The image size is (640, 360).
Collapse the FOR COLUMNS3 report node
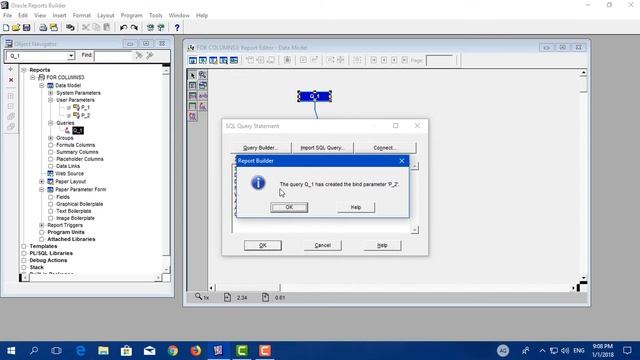click(x=33, y=77)
